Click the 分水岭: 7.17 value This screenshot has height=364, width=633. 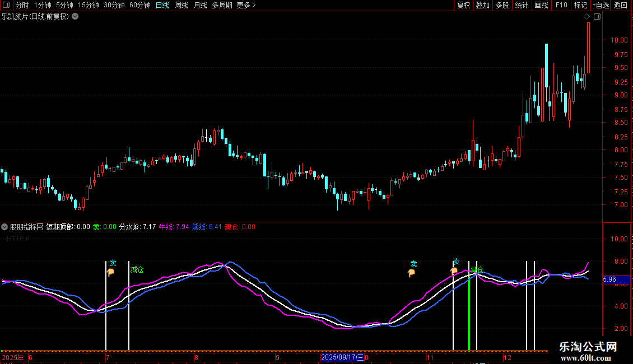(138, 227)
